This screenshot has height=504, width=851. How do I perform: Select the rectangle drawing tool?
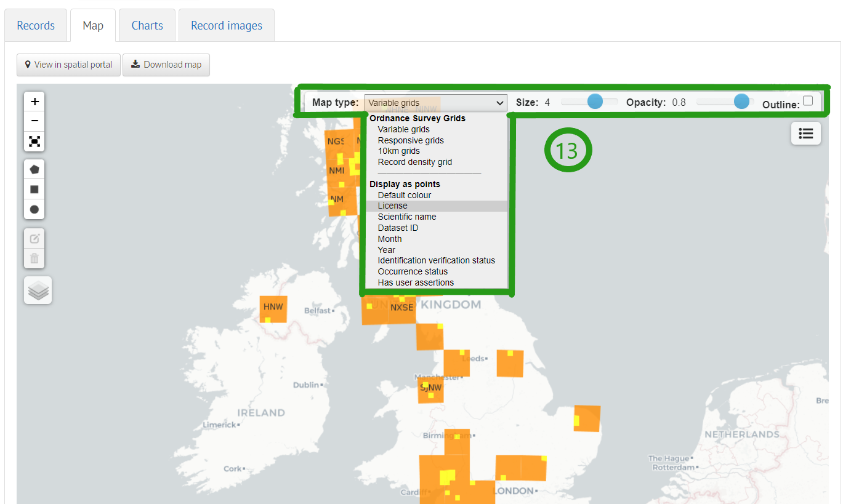pyautogui.click(x=34, y=189)
